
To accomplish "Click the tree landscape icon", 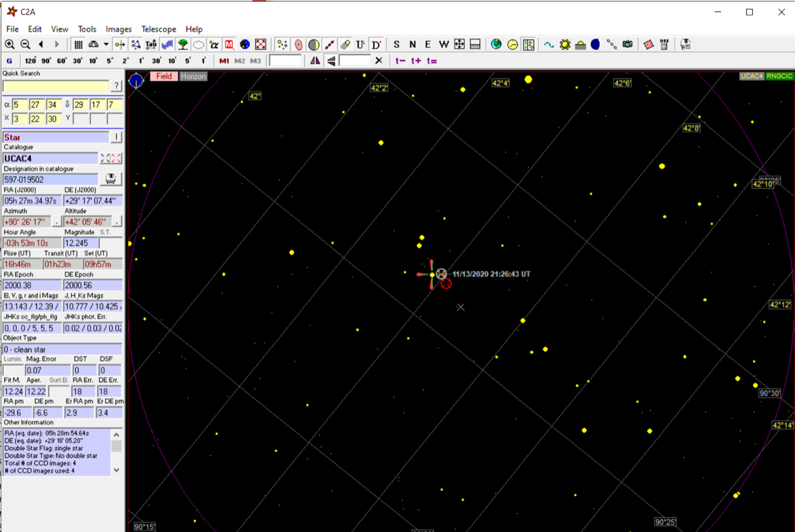I will pos(182,44).
